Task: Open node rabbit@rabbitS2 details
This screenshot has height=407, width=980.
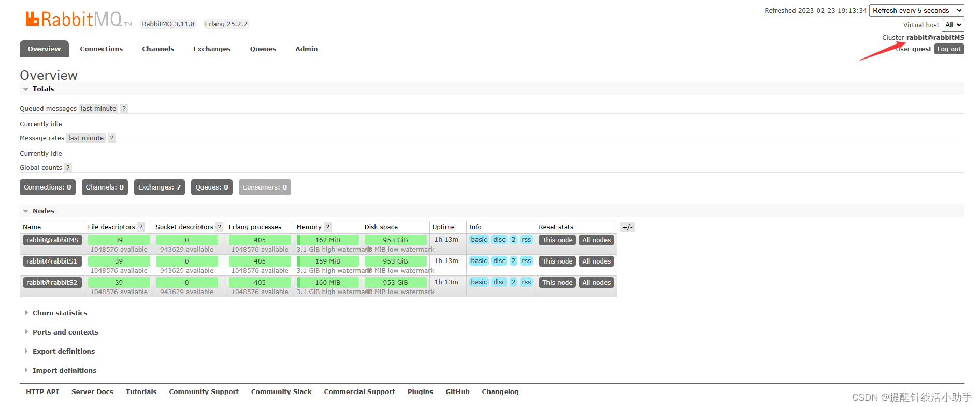Action: pos(52,283)
